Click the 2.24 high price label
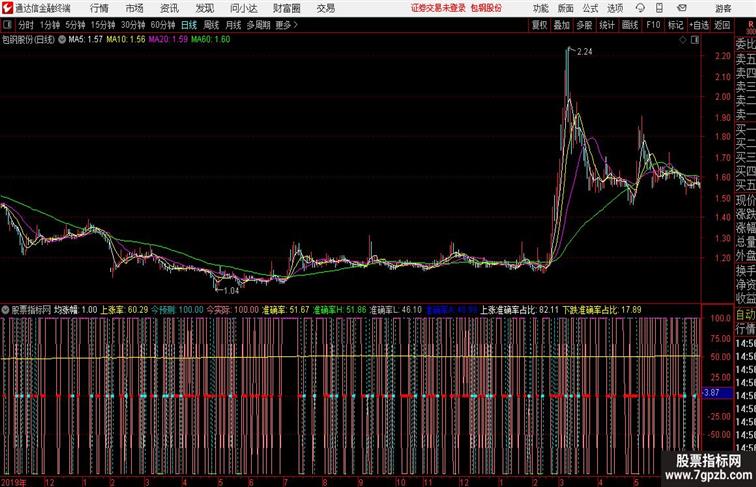Screen dimensions: 756x487 (584, 52)
